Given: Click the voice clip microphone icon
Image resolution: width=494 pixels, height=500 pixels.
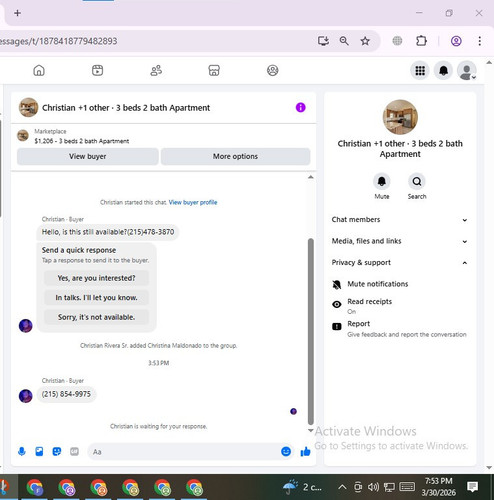Looking at the screenshot, I should 22,452.
